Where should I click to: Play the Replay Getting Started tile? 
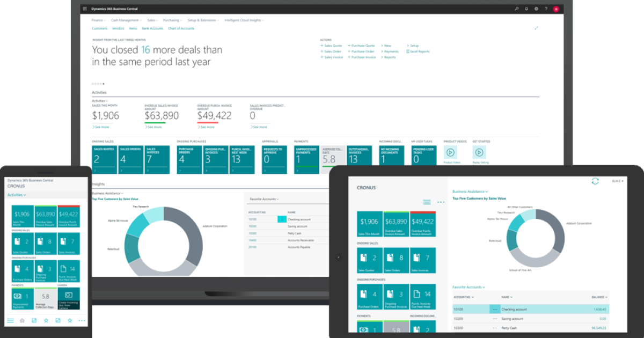(x=479, y=152)
